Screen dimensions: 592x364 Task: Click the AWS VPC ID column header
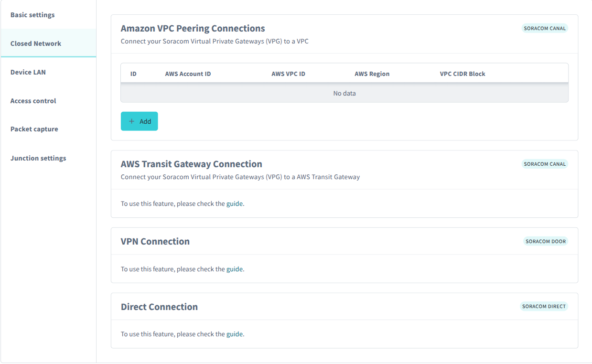pyautogui.click(x=288, y=74)
